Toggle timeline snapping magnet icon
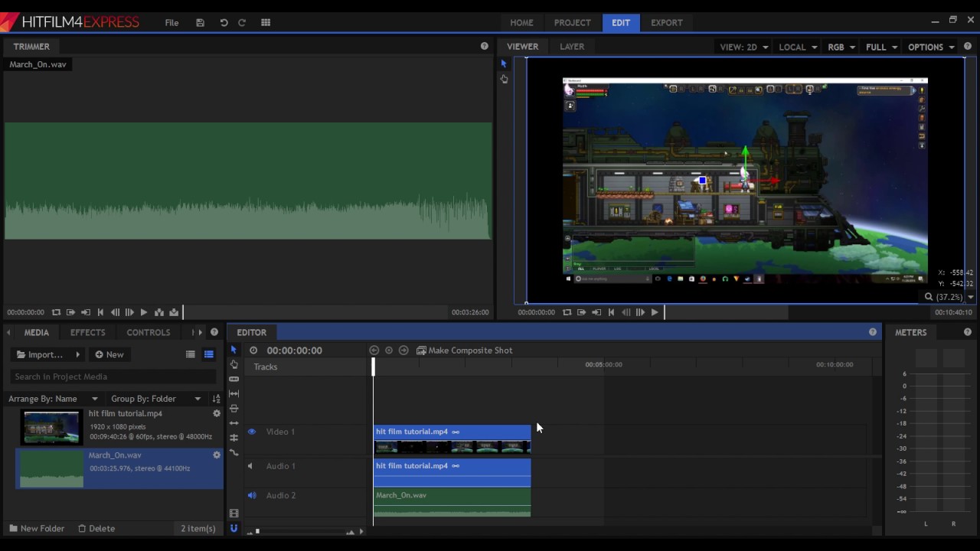This screenshot has width=980, height=551. click(x=234, y=528)
